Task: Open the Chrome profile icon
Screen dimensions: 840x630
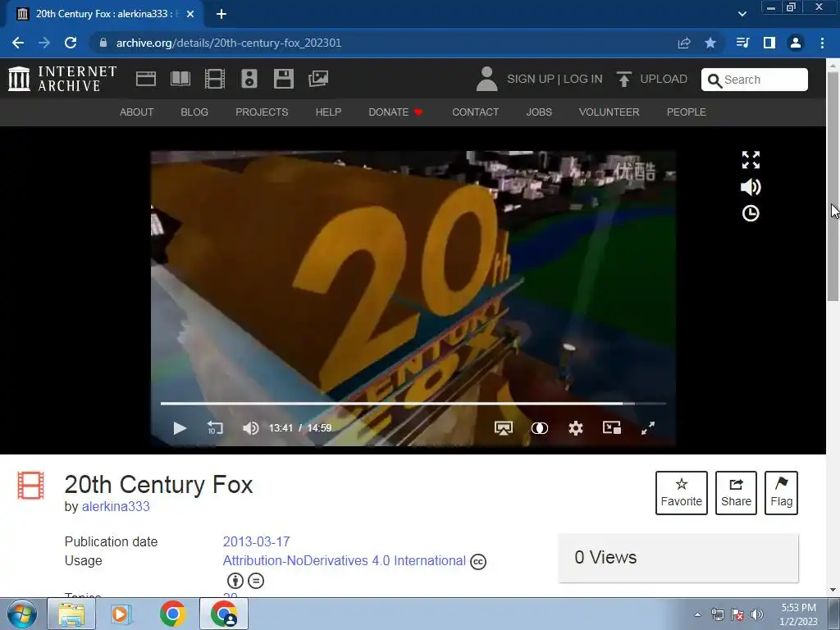Action: (x=796, y=43)
